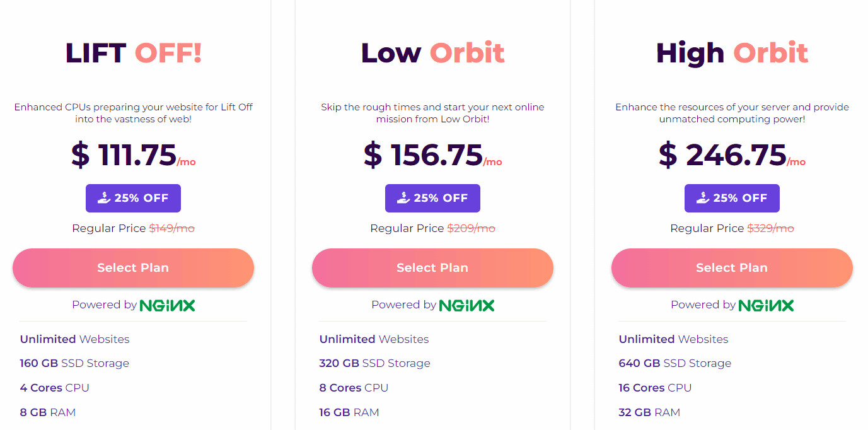Click the NGINX logo under Low Orbit plan

click(x=466, y=305)
